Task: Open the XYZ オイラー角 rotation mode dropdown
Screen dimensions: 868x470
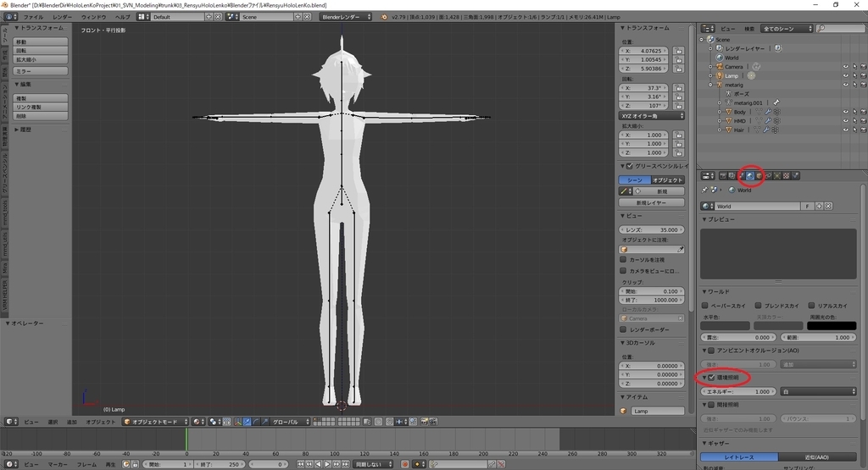Action: pyautogui.click(x=652, y=116)
